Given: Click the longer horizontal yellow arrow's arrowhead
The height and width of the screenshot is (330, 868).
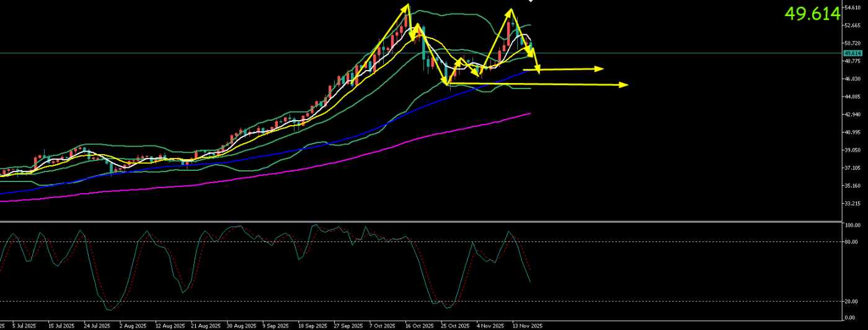Looking at the screenshot, I should pyautogui.click(x=624, y=85).
